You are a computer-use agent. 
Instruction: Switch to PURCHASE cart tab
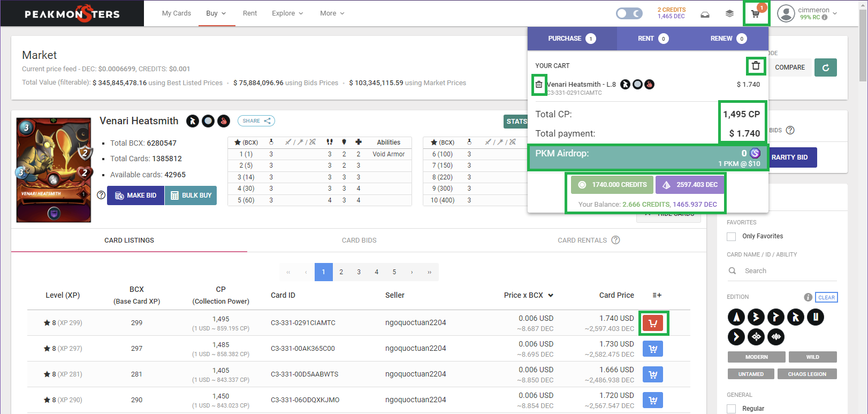tap(572, 39)
